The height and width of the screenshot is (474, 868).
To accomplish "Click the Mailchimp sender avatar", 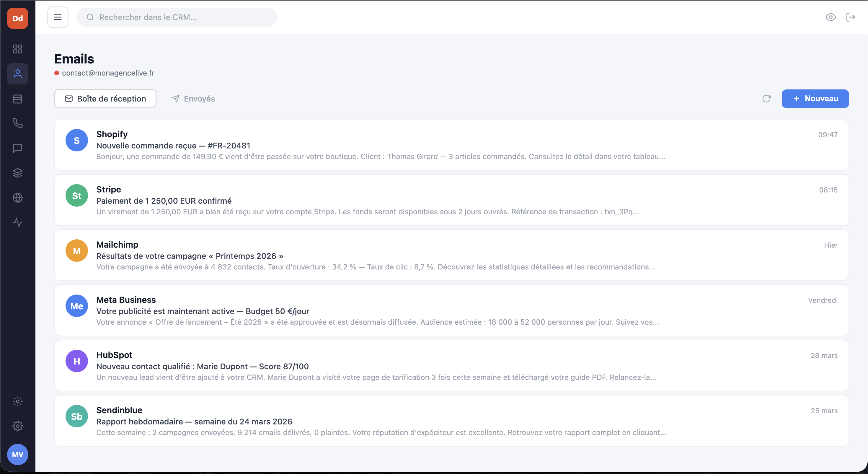I will tap(77, 251).
